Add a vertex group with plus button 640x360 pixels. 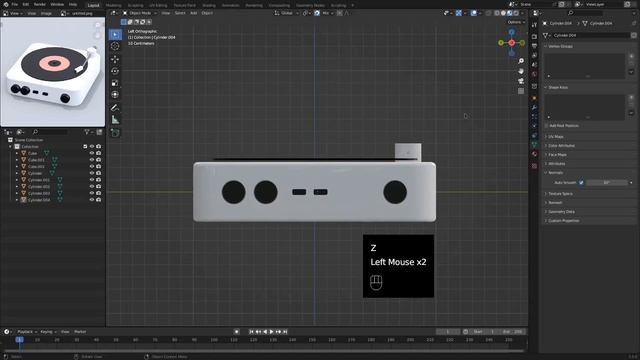[631, 56]
